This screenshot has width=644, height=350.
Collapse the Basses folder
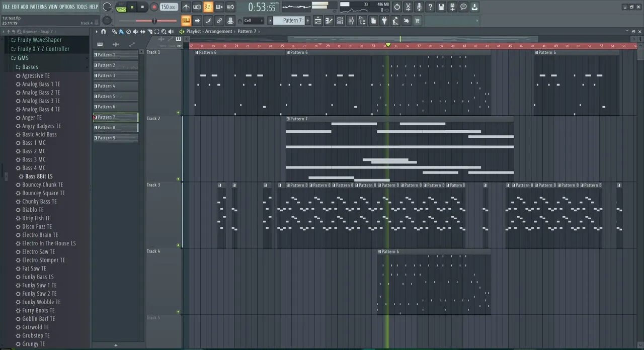pyautogui.click(x=30, y=67)
